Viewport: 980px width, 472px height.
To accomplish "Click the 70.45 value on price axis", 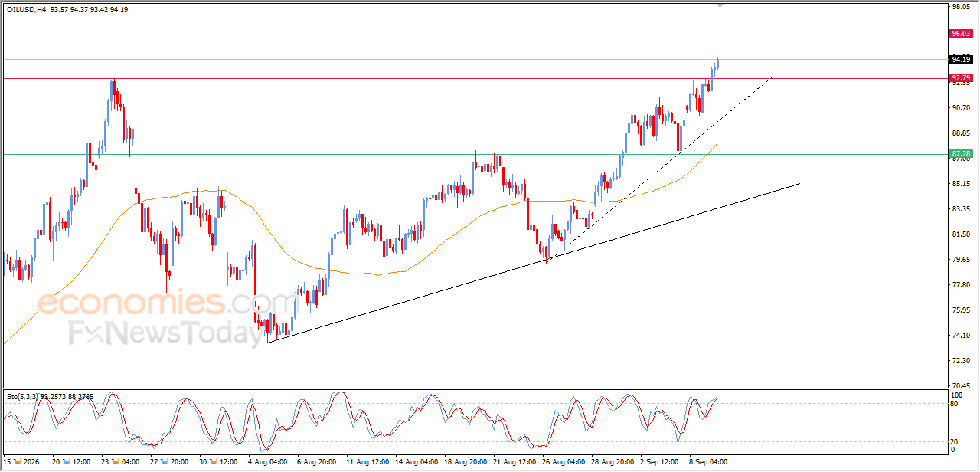I will [x=961, y=386].
